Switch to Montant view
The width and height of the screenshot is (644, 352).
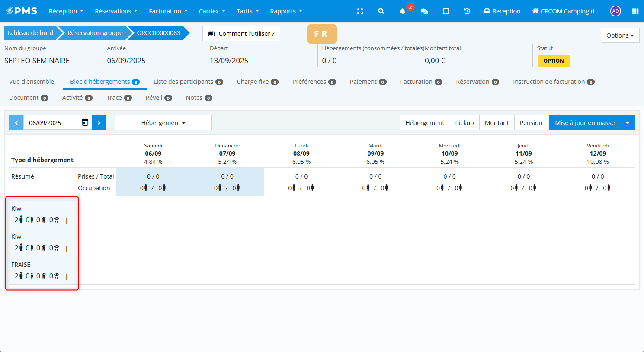[x=497, y=123]
